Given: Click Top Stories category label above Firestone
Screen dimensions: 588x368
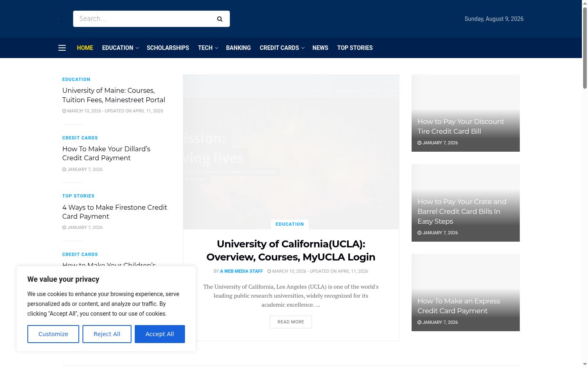Looking at the screenshot, I should coord(78,196).
